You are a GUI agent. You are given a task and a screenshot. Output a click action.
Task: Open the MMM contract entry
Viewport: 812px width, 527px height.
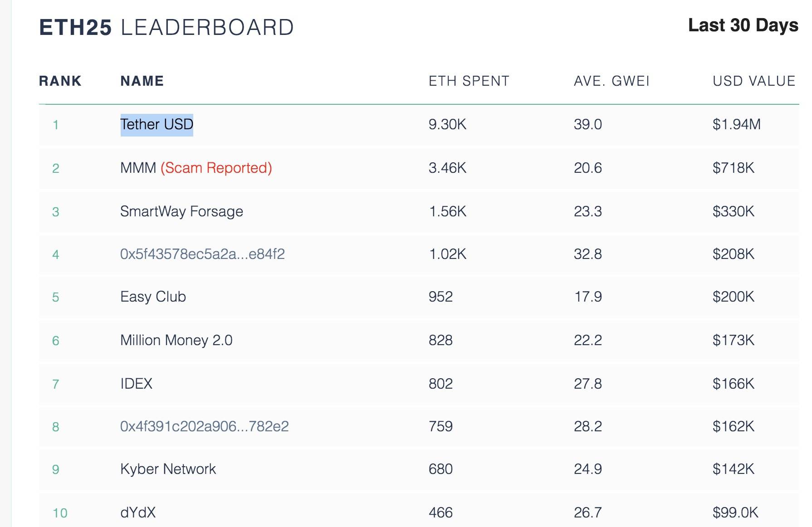coord(138,168)
